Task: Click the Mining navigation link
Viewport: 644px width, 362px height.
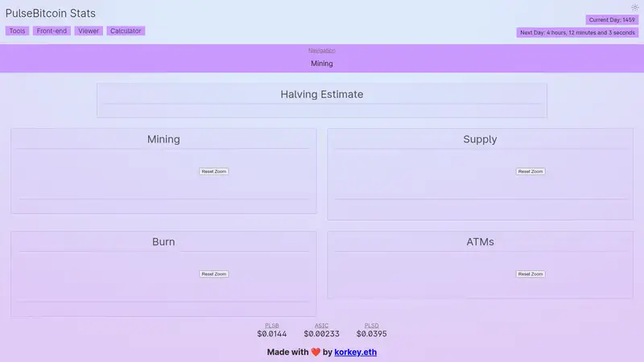Action: tap(321, 64)
